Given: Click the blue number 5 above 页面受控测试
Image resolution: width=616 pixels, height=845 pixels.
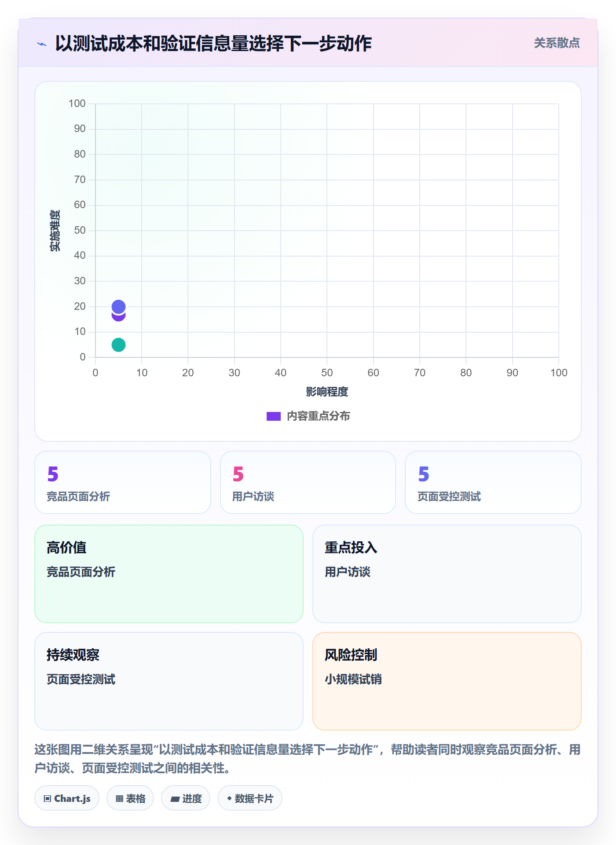Looking at the screenshot, I should tap(423, 474).
